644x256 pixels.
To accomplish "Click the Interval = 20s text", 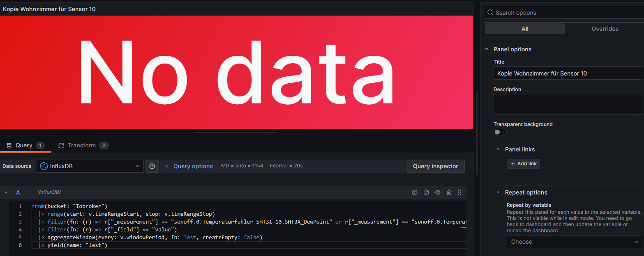I will [x=286, y=166].
